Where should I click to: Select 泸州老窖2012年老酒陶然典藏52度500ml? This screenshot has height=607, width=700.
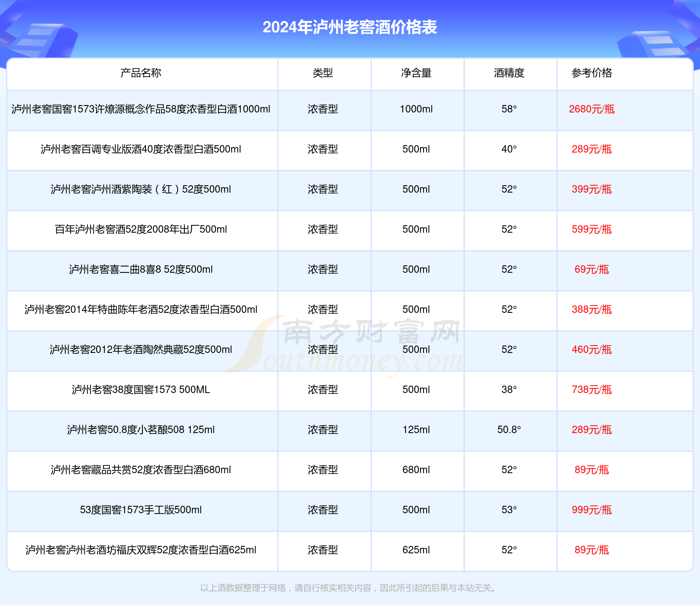141,349
